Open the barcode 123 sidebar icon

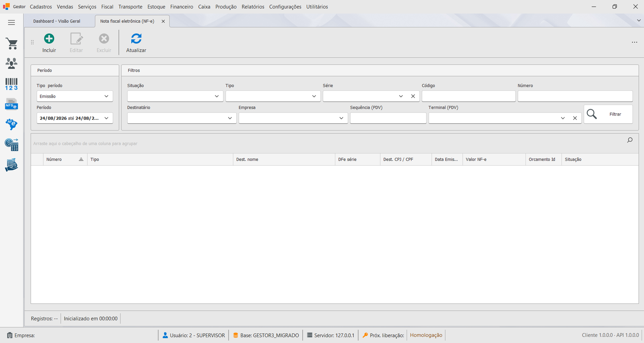coord(12,84)
